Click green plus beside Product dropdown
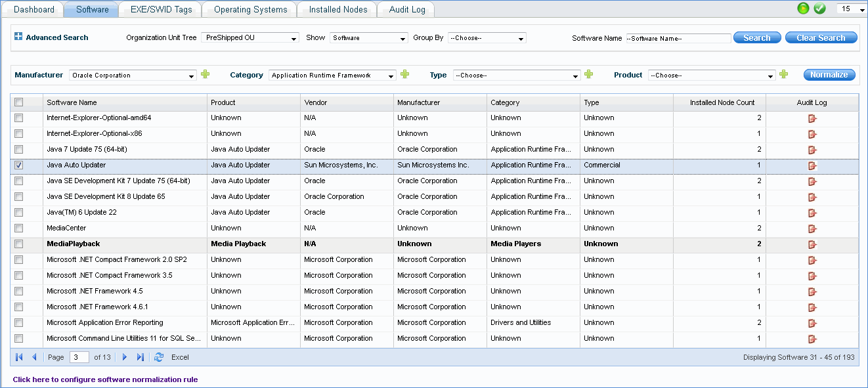The height and width of the screenshot is (388, 868). (783, 75)
